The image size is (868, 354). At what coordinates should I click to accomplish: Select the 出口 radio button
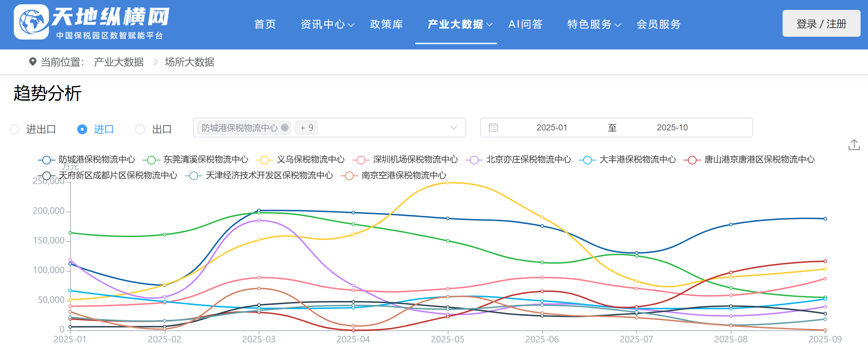point(140,129)
